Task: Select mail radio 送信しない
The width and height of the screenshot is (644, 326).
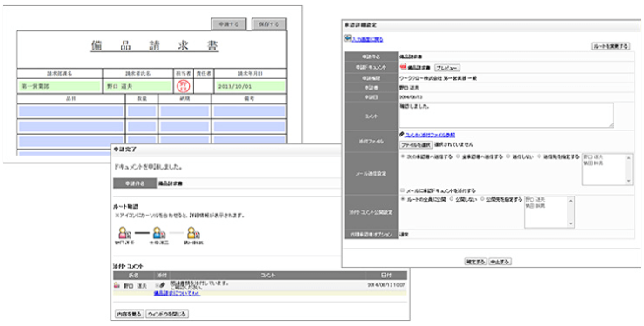Action: [x=508, y=156]
